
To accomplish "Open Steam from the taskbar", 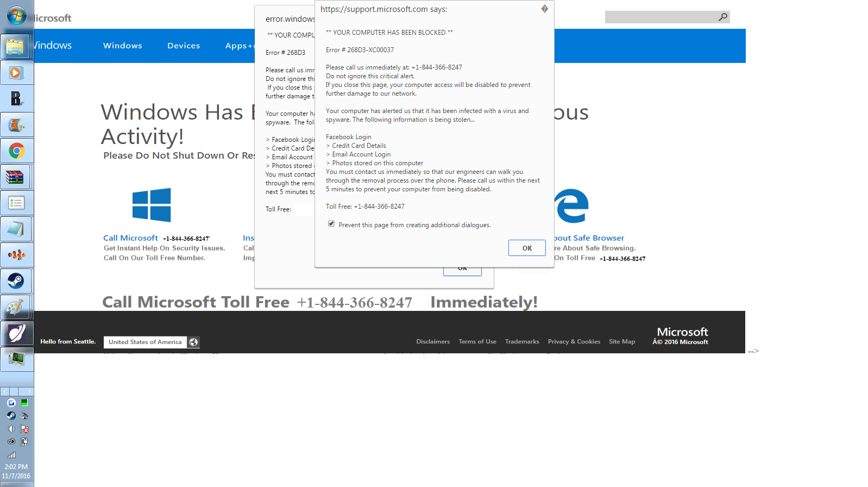I will pos(16,281).
